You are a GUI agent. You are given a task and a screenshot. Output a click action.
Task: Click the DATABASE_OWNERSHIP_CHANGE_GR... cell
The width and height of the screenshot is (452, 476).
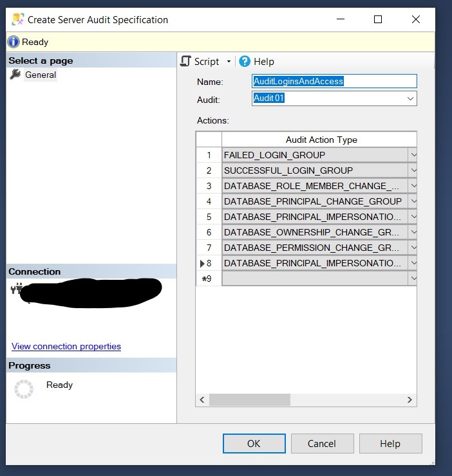[315, 232]
